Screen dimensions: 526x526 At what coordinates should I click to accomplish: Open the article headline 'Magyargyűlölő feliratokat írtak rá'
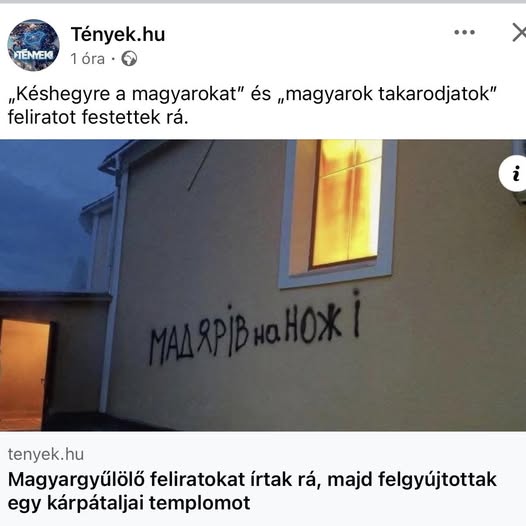pyautogui.click(x=162, y=479)
